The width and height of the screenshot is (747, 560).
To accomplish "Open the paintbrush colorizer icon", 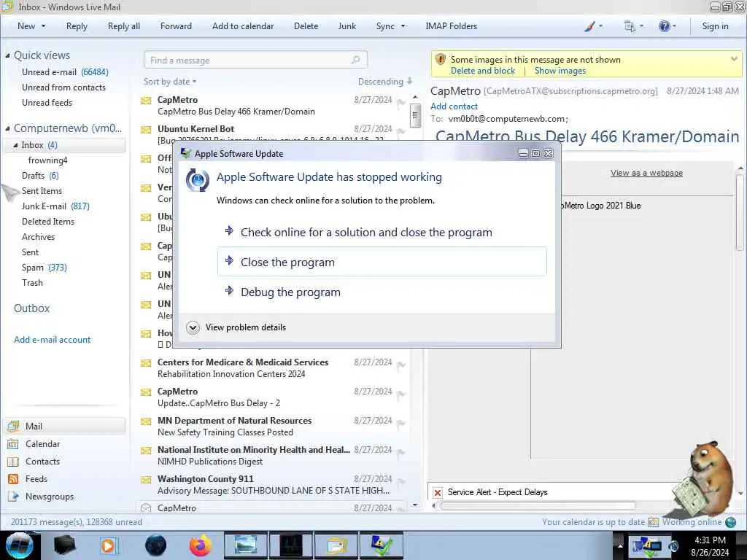I will click(x=589, y=26).
